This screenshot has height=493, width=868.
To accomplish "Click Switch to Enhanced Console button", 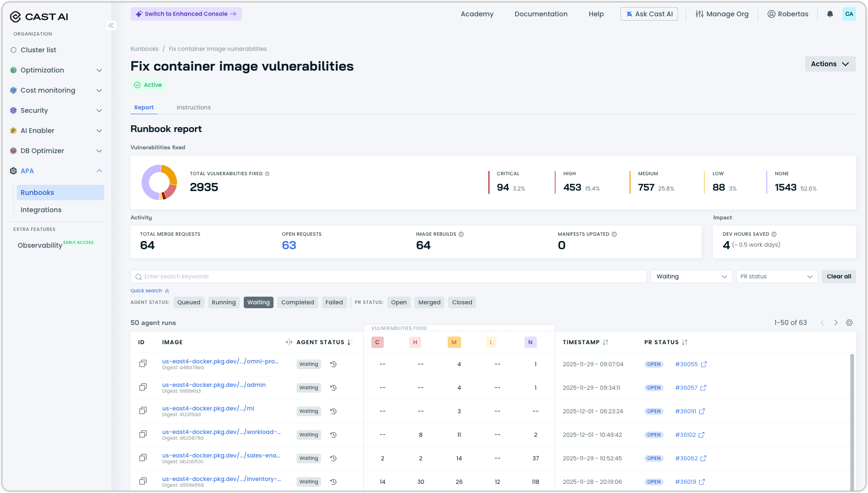I will tap(186, 14).
